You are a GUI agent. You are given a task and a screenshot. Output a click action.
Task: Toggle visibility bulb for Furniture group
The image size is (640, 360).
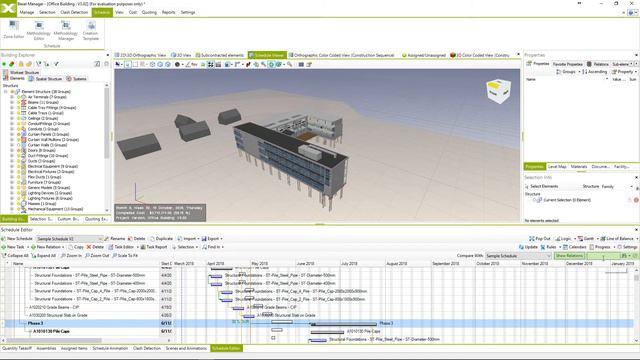point(18,182)
